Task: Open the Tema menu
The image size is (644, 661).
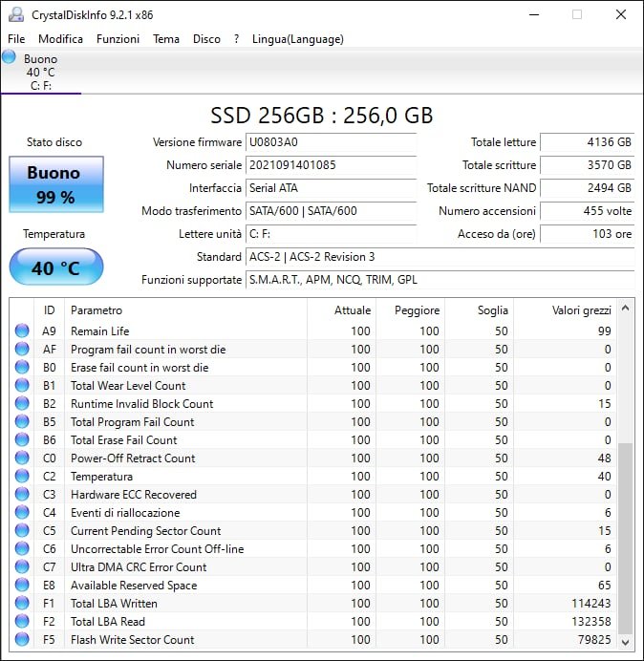Action: tap(166, 39)
